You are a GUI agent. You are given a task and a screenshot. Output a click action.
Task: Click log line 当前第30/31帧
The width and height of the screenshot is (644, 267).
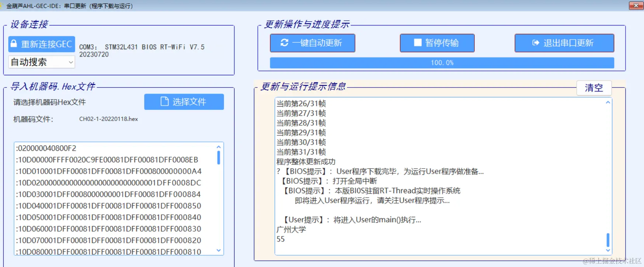(301, 142)
